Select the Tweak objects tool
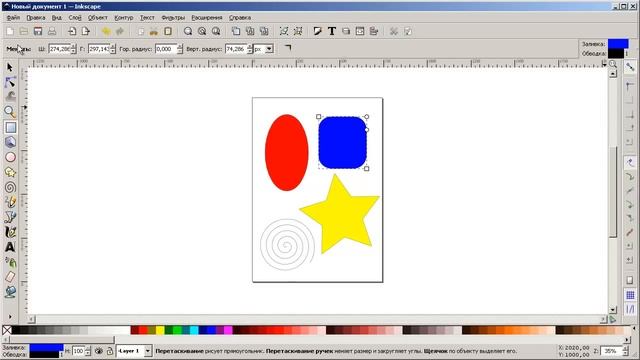Viewport: 640px width, 360px height. coord(10,97)
